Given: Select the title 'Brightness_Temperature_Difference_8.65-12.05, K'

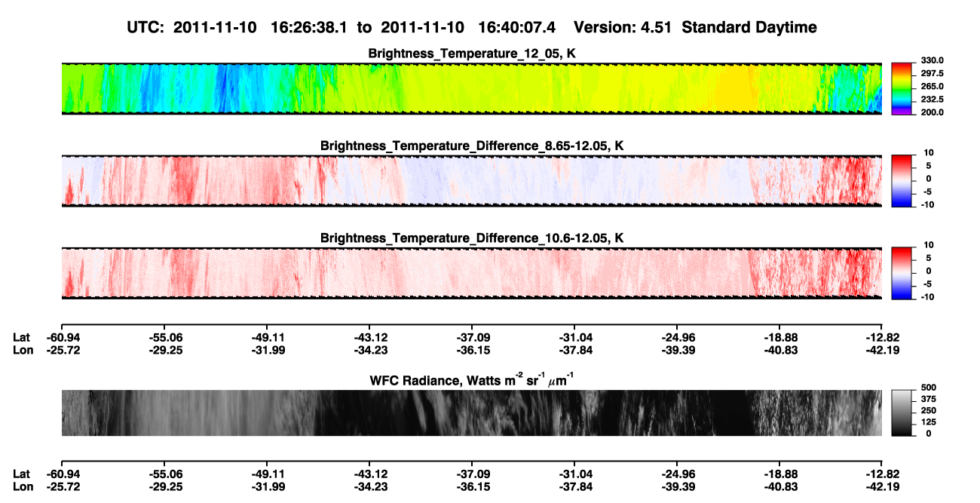Looking at the screenshot, I should coord(472,146).
